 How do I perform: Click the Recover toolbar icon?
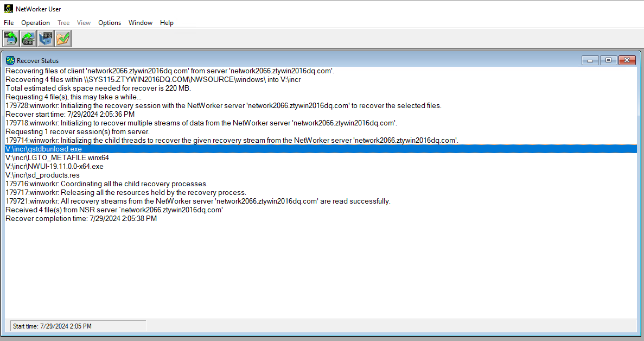28,39
